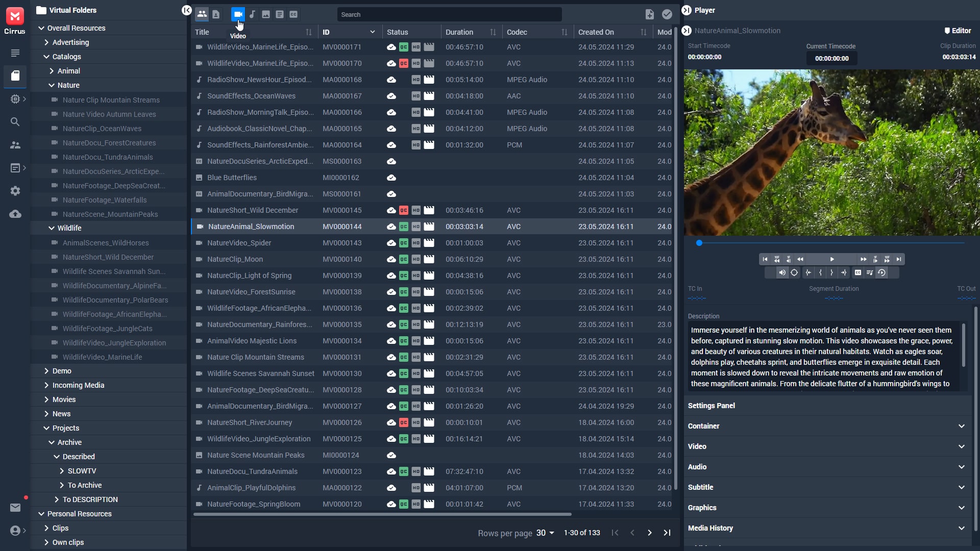Mute the player volume speaker icon
This screenshot has height=551, width=980.
782,272
